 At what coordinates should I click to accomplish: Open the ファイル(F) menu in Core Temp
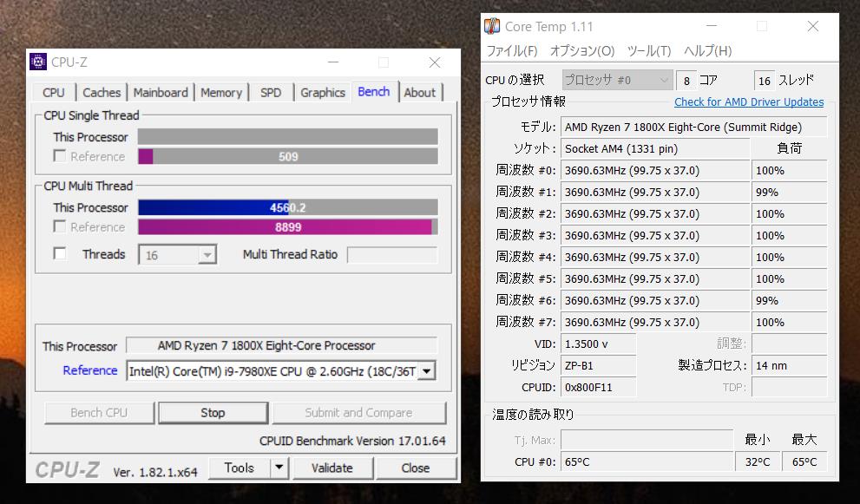pos(512,51)
